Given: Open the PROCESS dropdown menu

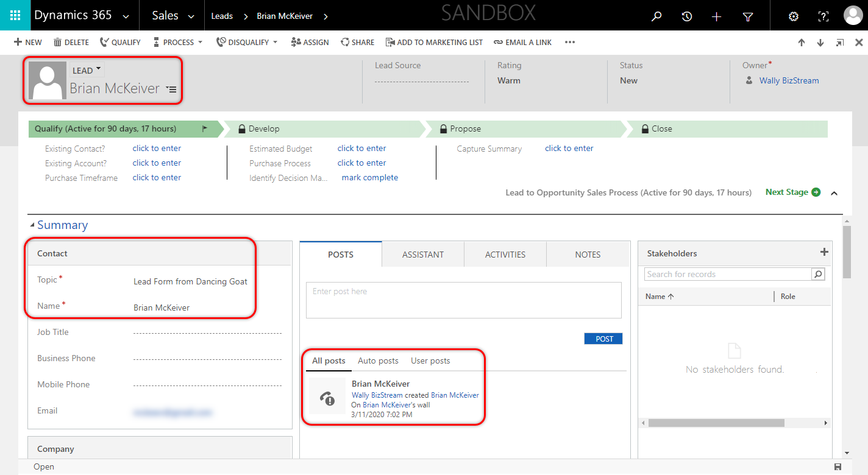Looking at the screenshot, I should click(x=177, y=42).
